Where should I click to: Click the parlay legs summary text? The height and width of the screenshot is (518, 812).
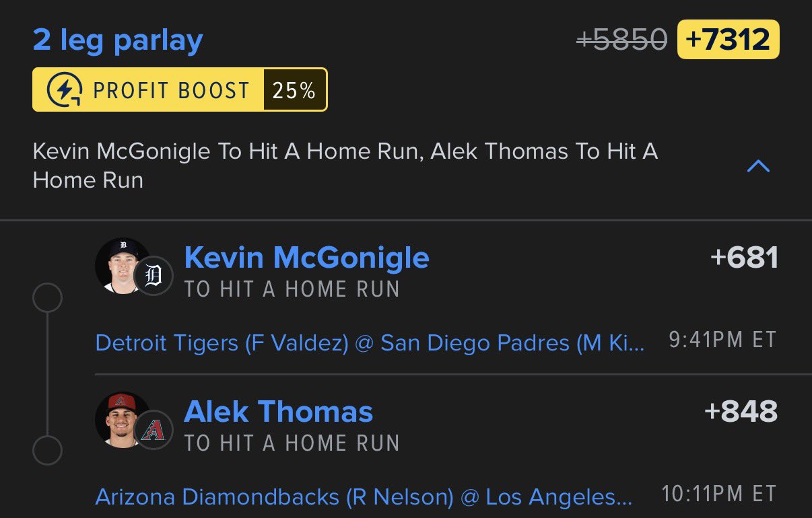345,165
